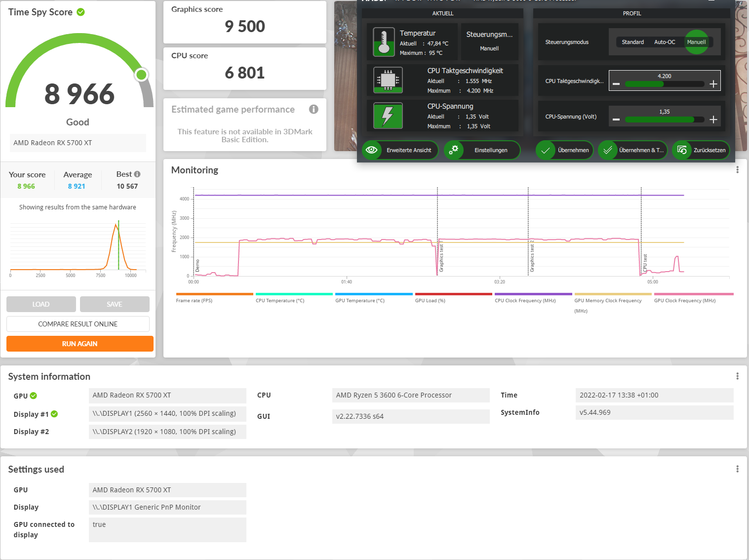The height and width of the screenshot is (560, 749).
Task: Click the Time Spy score gauge knob
Action: (142, 75)
